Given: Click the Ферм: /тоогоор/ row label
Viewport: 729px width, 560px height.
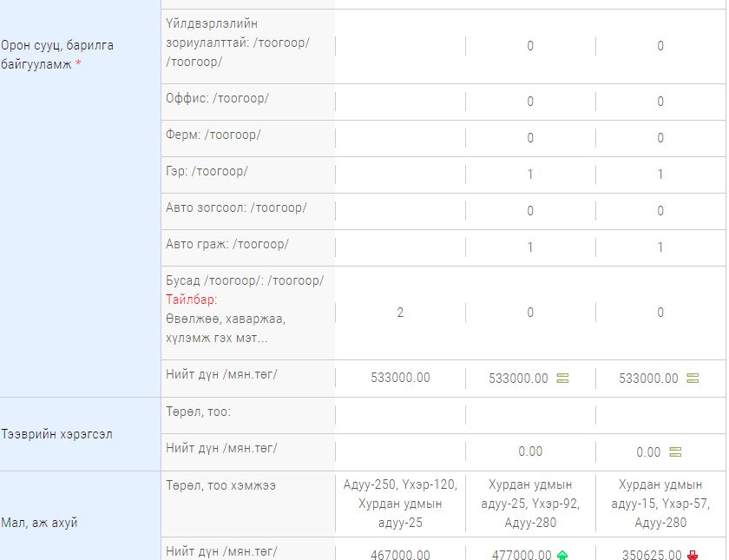Looking at the screenshot, I should click(213, 135).
